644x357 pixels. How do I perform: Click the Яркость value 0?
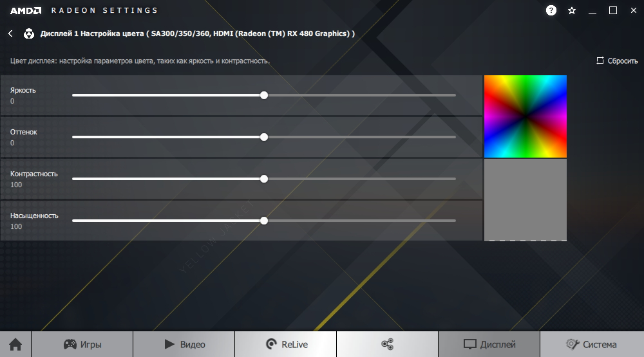tap(12, 101)
